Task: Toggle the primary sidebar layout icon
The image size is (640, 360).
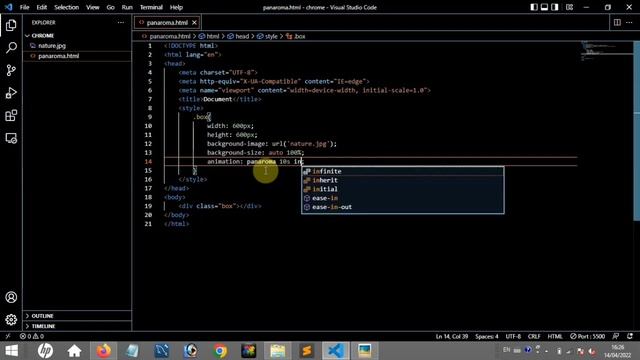Action: (534, 7)
